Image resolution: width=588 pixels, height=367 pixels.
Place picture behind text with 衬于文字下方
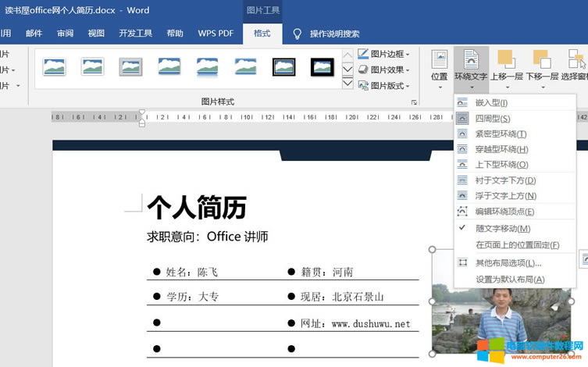(x=505, y=180)
